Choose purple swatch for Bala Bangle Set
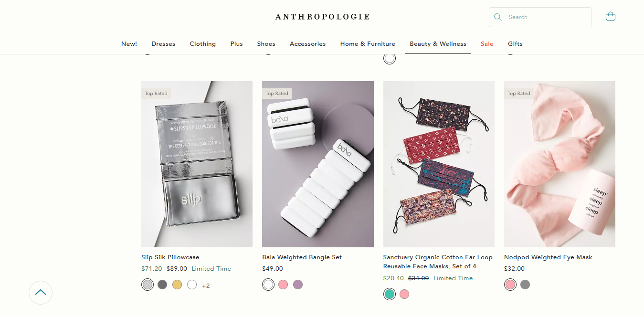This screenshot has width=644, height=317. [x=298, y=285]
